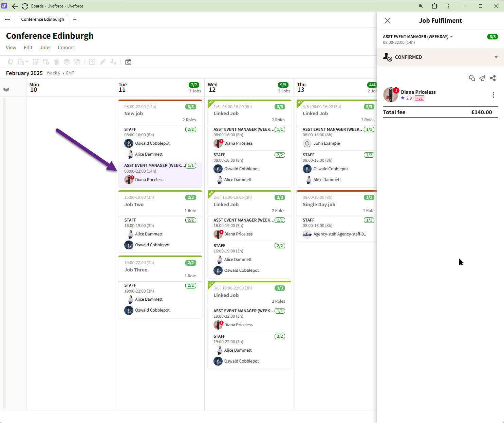Screen dimensions: 504x423
Task: Open the View menu
Action: click(11, 48)
